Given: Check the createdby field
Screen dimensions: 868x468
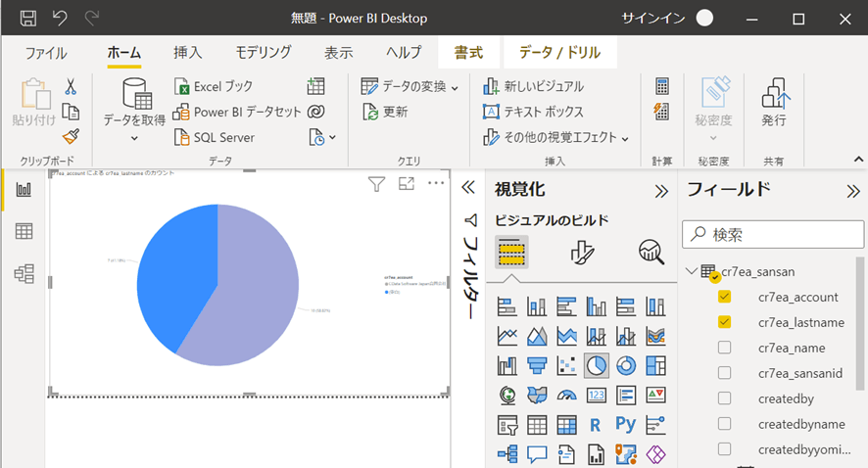Looking at the screenshot, I should pyautogui.click(x=724, y=398).
